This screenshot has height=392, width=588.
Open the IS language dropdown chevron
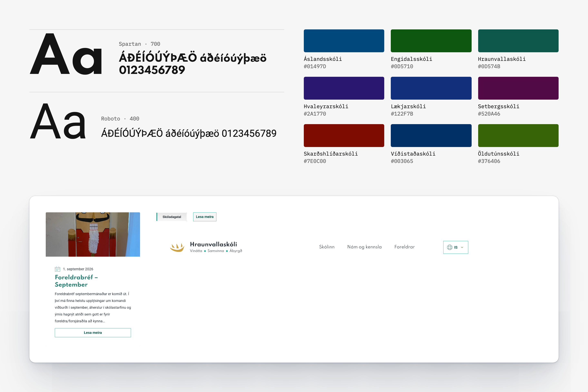point(462,247)
